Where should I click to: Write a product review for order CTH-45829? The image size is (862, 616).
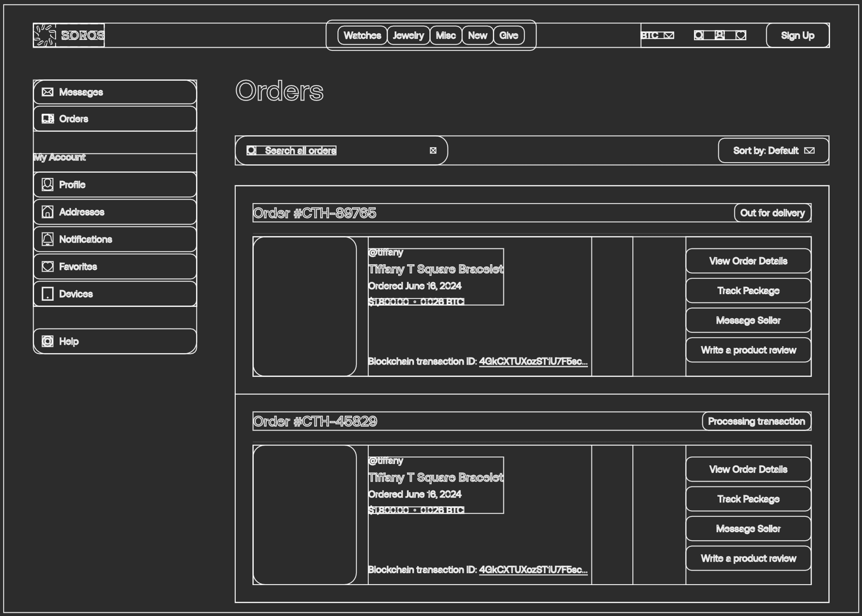[749, 558]
